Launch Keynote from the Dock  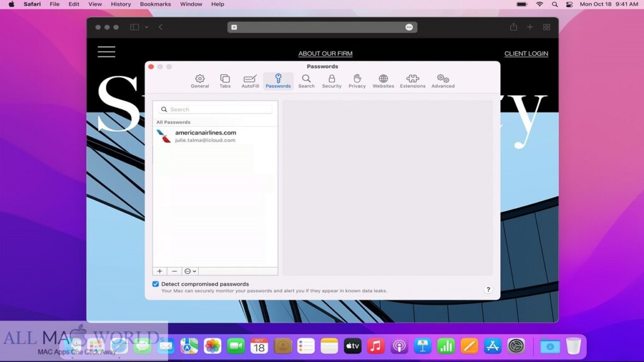coord(423,346)
